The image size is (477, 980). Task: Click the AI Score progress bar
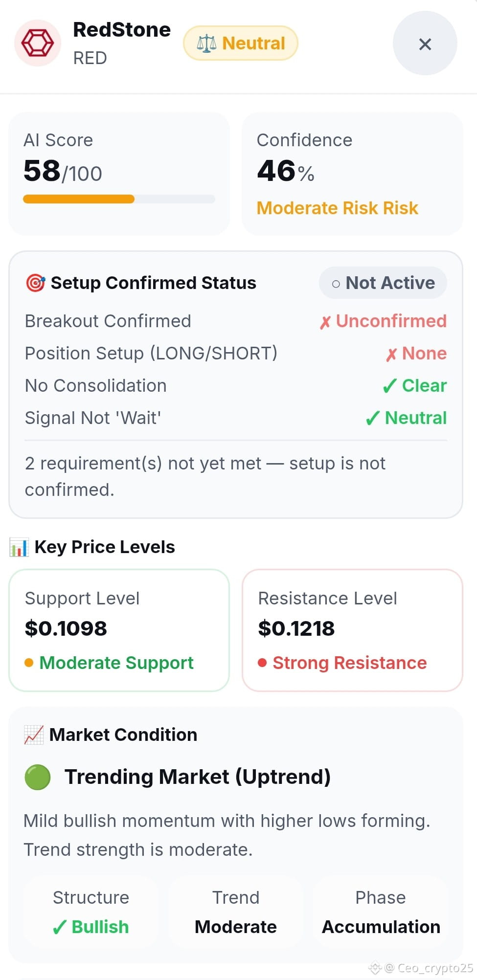(x=119, y=199)
